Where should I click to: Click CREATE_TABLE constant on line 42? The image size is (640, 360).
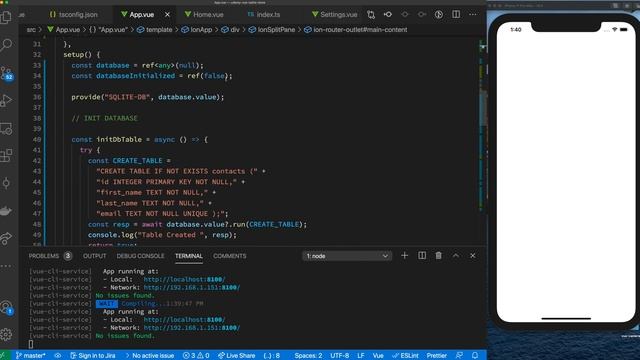tap(137, 161)
